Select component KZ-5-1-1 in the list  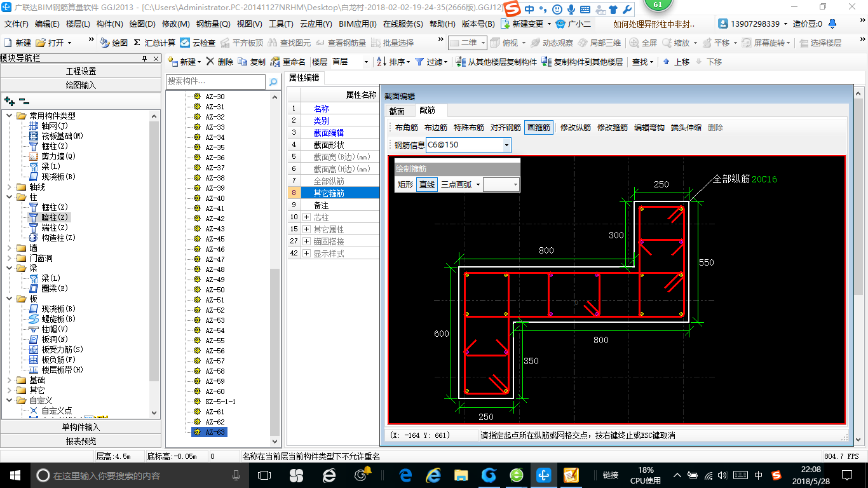coord(220,402)
